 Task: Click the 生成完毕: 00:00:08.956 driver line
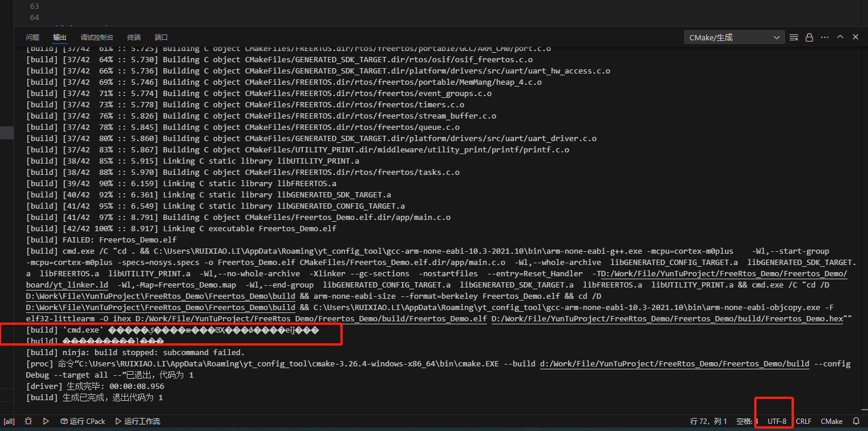[95, 387]
